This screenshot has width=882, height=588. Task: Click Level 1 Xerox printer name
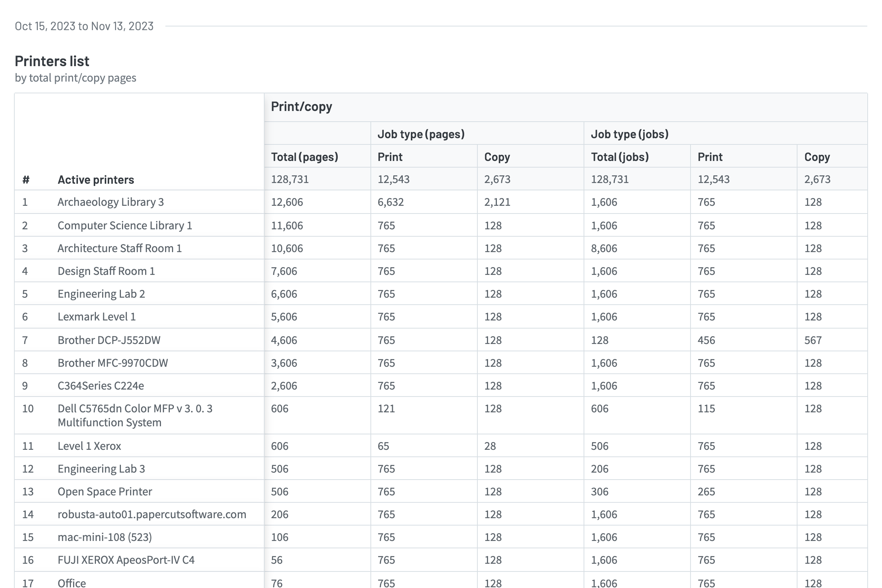click(89, 446)
